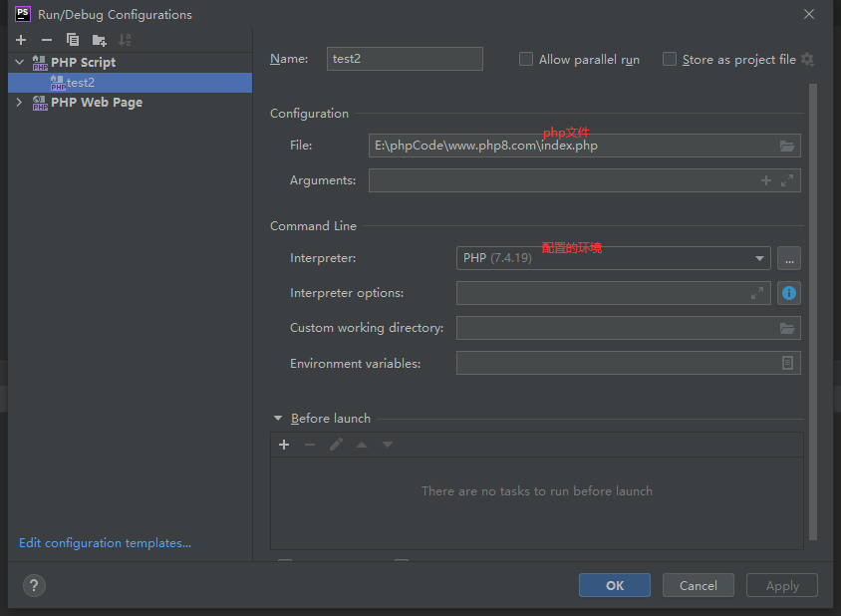Viewport: 841px width, 616px height.
Task: Open the Interpreter browse ellipsis button
Action: 789,258
